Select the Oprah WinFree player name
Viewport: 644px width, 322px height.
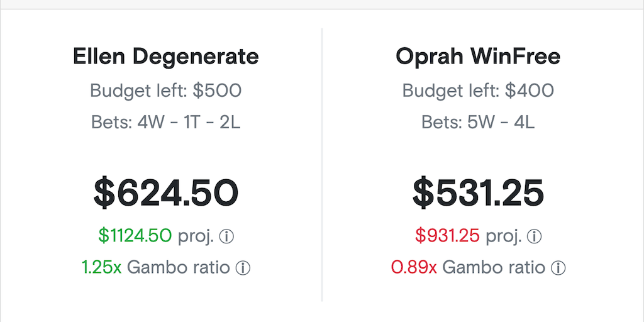(478, 57)
